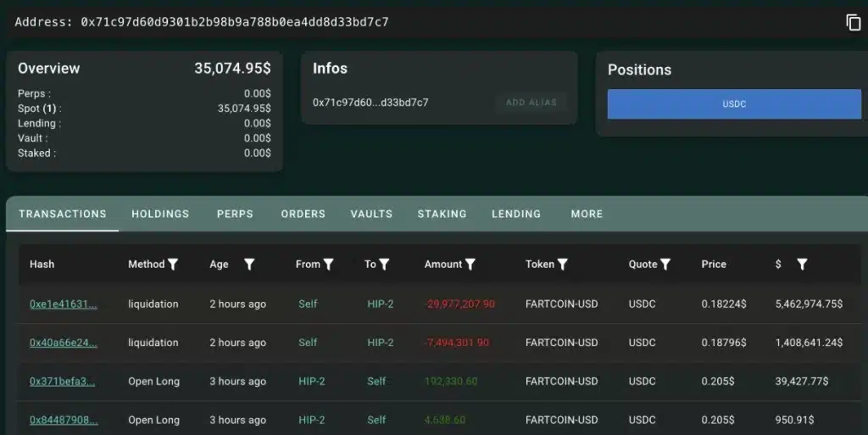Image resolution: width=868 pixels, height=435 pixels.
Task: Click the shortened address 0x71c97d60...d33bd7c7
Action: [x=370, y=103]
